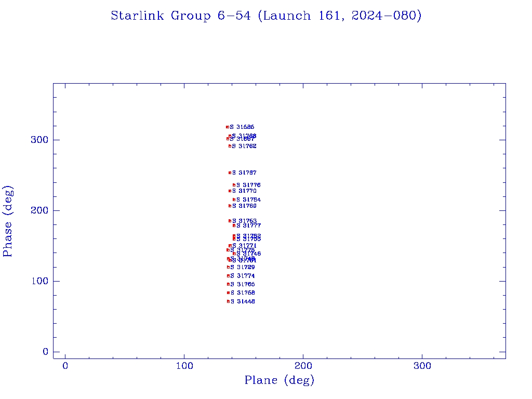Click the 100 tick label on the Phase axis
Viewport: 532px width, 399px height.
coord(39,281)
